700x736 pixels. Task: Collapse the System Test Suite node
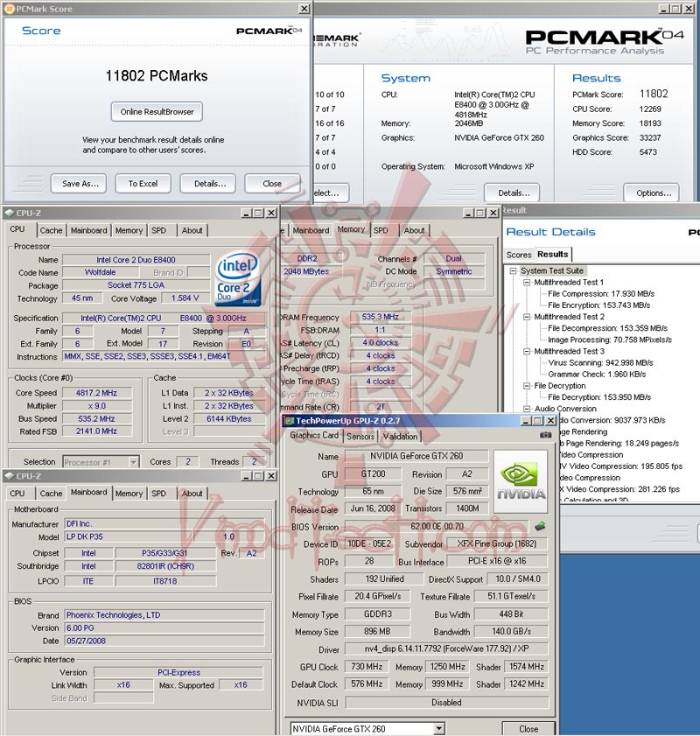514,270
